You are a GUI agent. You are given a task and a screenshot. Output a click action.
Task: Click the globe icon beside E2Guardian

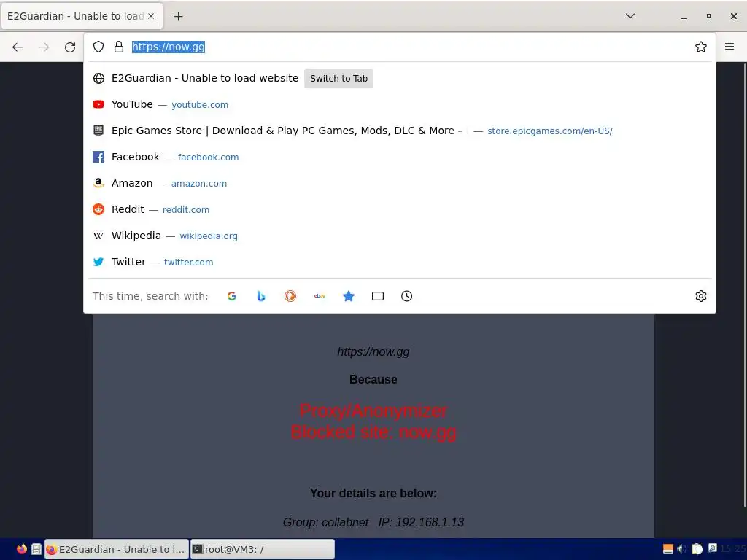(98, 78)
